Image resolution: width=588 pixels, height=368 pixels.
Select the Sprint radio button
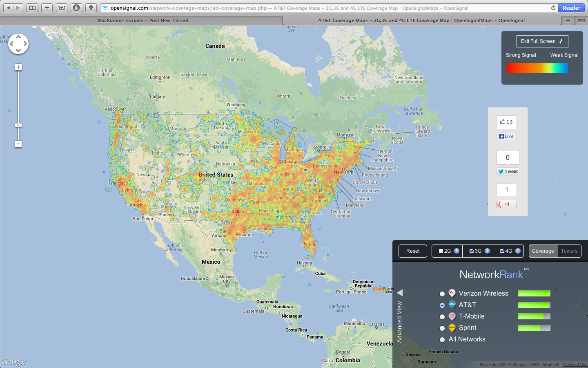(442, 328)
